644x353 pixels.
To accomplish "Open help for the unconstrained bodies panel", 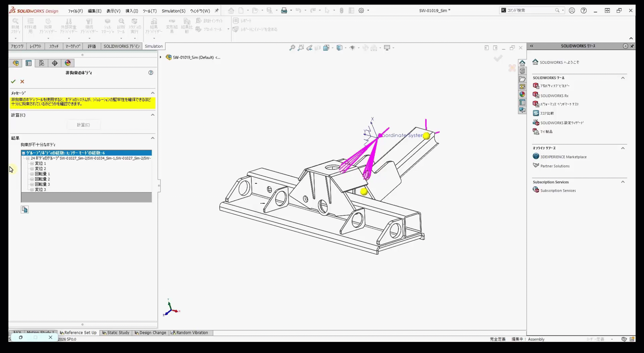I will point(151,72).
